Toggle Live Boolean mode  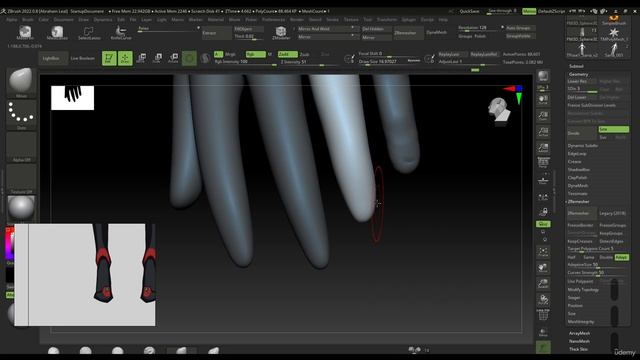[x=83, y=58]
